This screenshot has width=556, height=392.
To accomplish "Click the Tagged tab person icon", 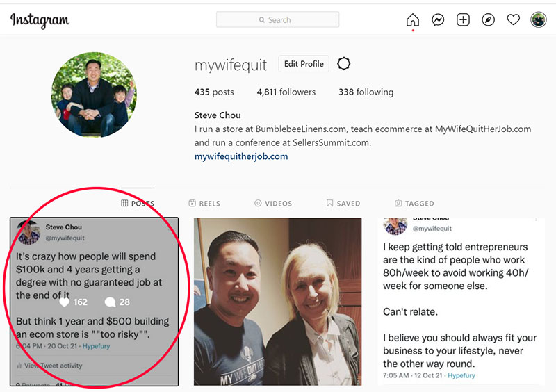I will point(398,203).
